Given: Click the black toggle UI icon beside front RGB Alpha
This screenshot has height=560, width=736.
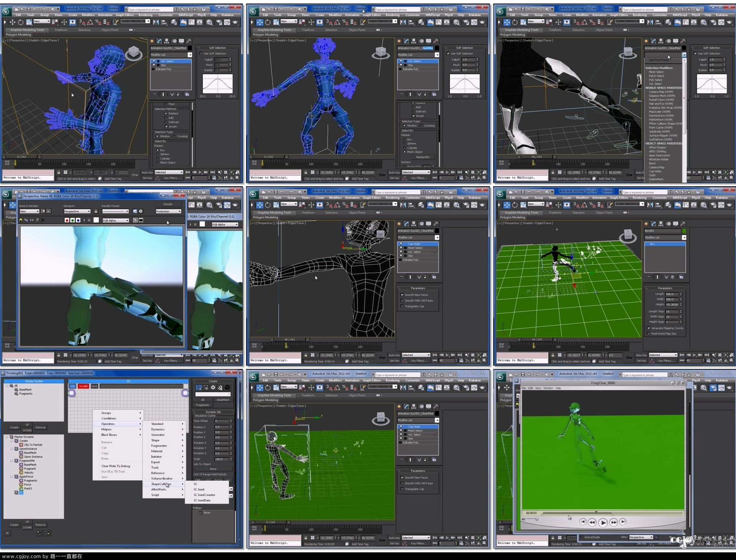Looking at the screenshot, I should pos(141,220).
